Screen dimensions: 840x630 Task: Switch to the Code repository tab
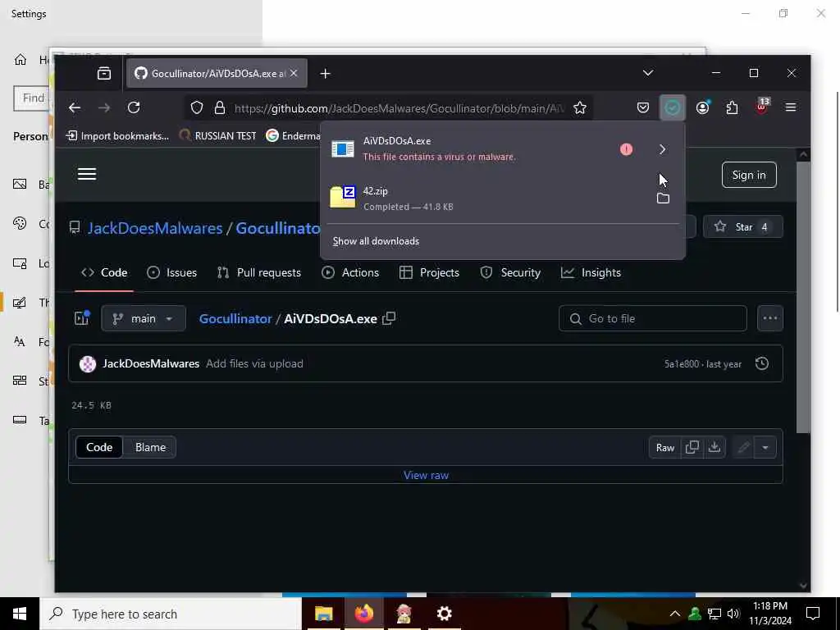104,272
